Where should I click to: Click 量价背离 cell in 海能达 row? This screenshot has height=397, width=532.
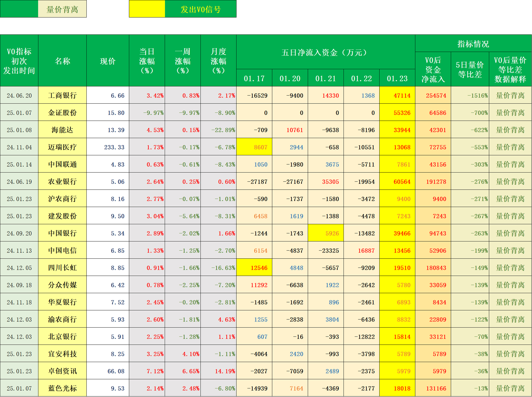509,130
